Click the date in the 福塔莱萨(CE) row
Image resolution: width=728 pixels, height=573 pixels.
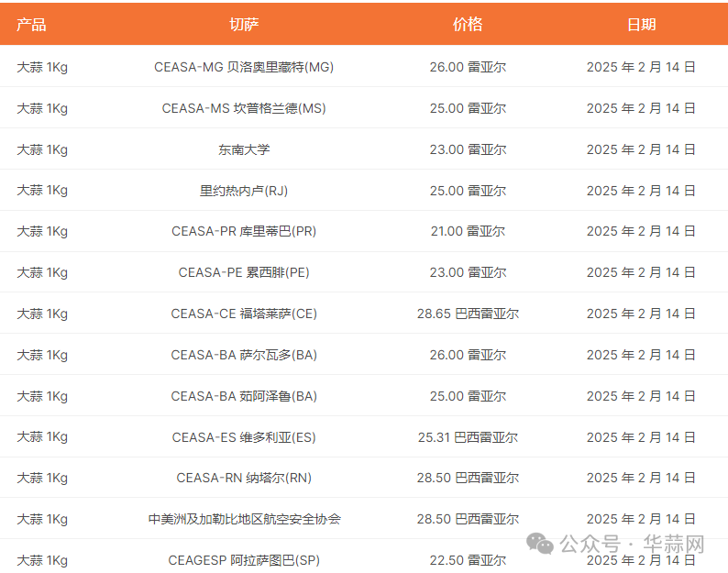pos(641,314)
